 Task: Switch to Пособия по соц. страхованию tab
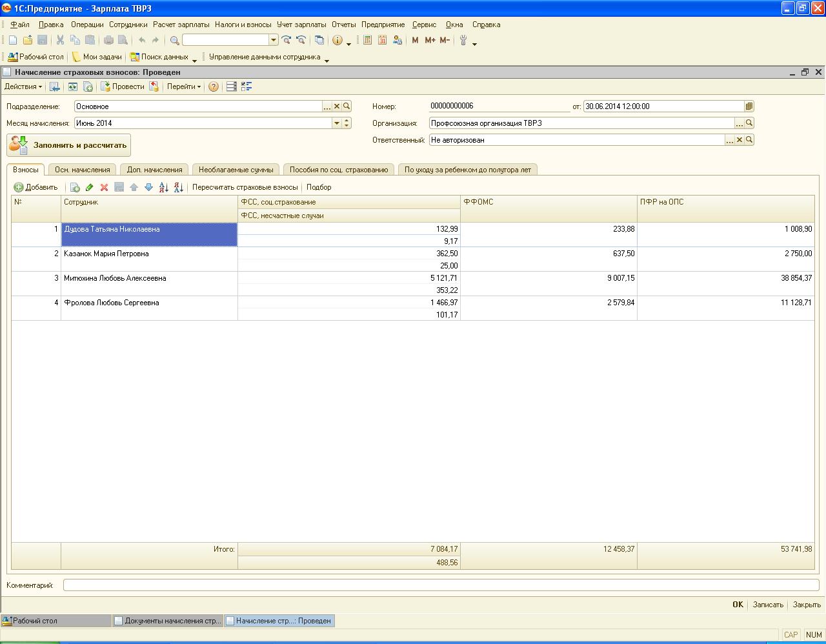(339, 170)
